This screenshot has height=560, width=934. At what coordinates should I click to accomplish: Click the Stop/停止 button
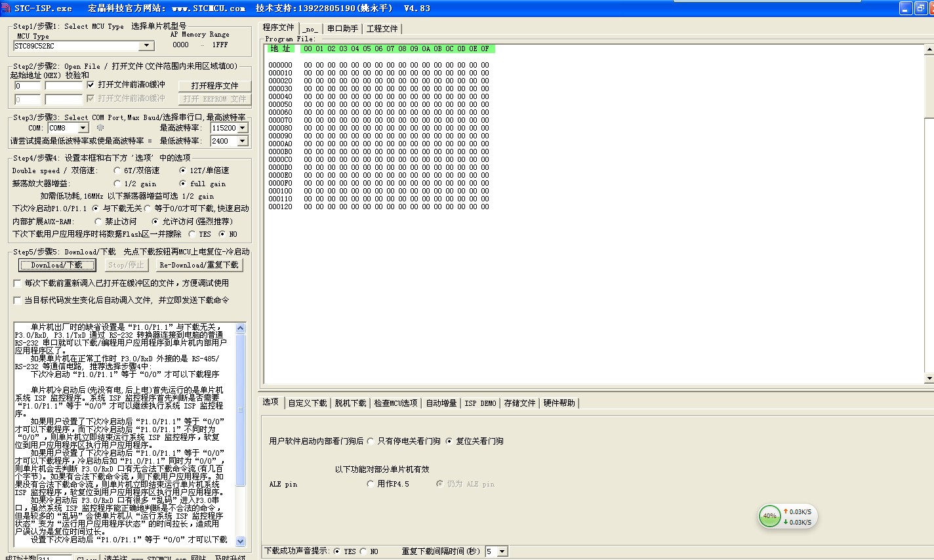(126, 265)
